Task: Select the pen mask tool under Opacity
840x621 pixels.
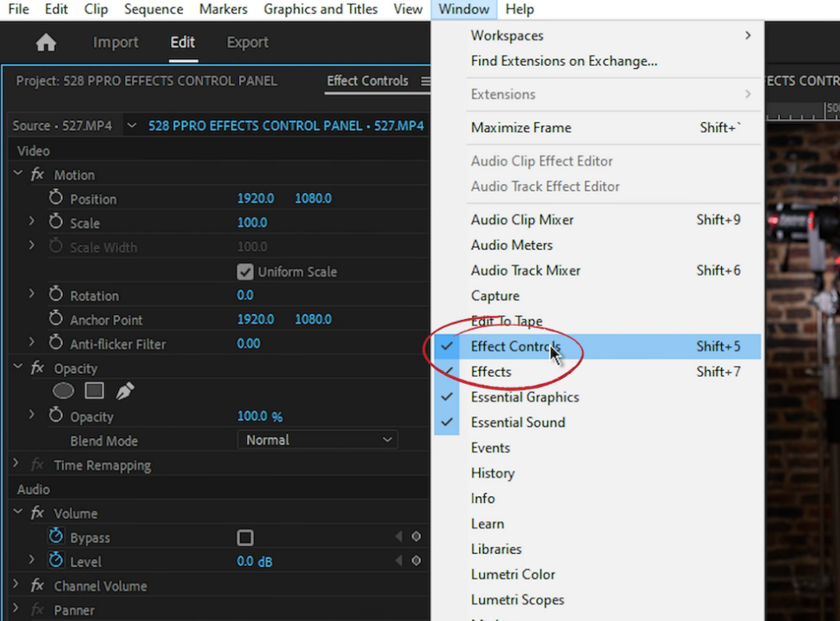Action: pos(125,391)
